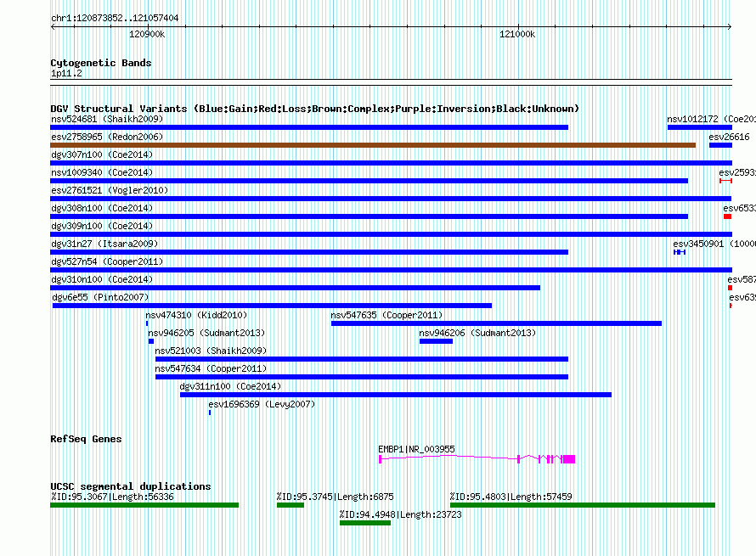Open duplication label %ID:95.4803|Length:57459
756x556 pixels.
[x=511, y=497]
